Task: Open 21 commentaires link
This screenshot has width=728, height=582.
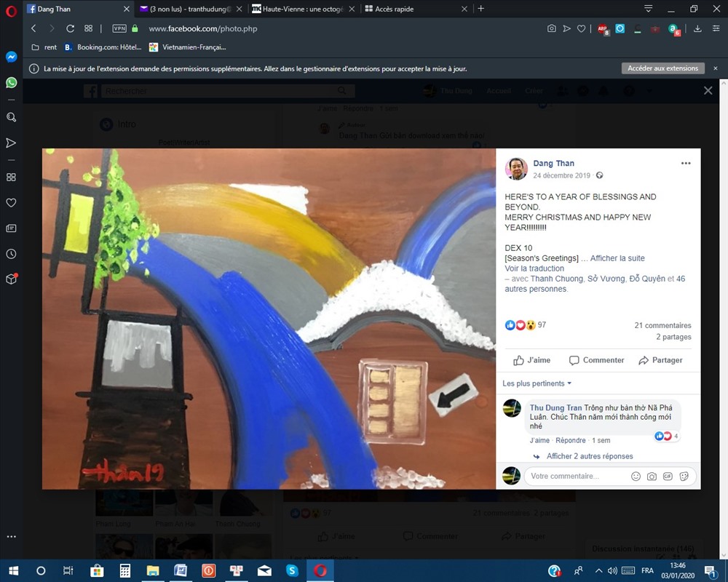Action: pyautogui.click(x=662, y=325)
